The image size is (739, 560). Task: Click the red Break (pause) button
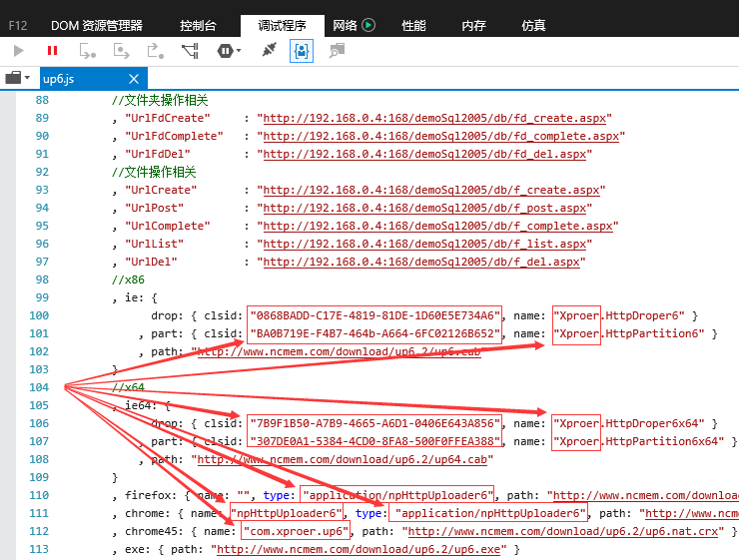tap(52, 50)
